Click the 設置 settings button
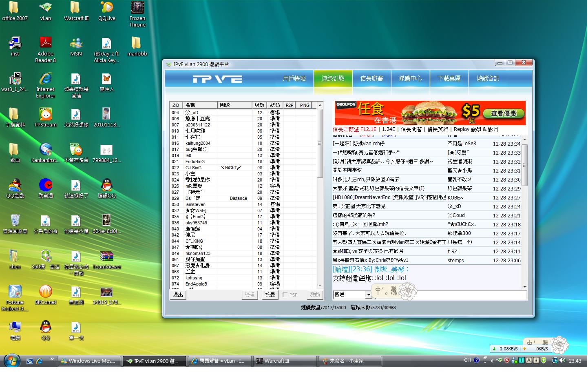588x372 pixels. click(270, 295)
